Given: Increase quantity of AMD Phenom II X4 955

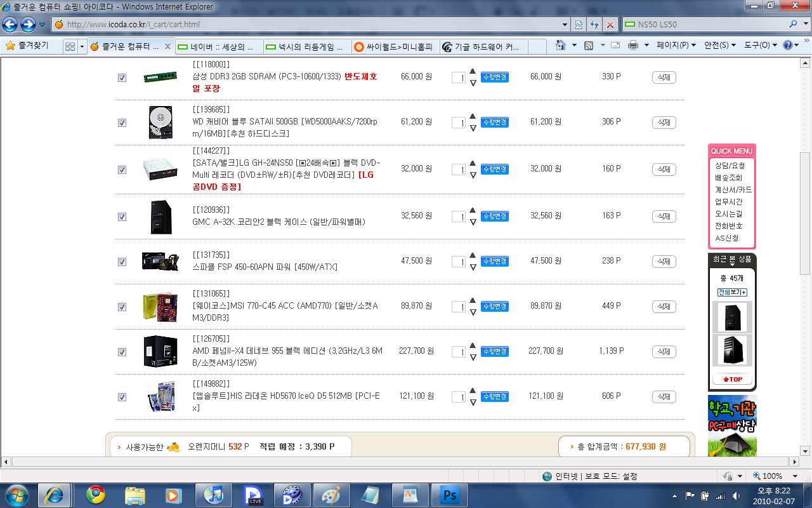Looking at the screenshot, I should 473,346.
